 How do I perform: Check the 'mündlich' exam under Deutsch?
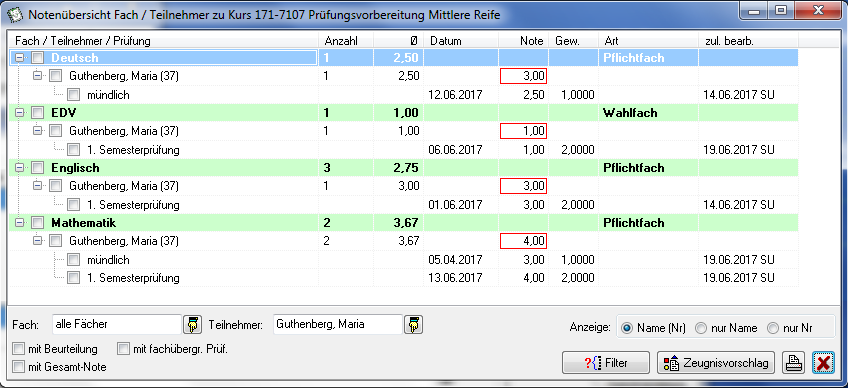[x=74, y=95]
